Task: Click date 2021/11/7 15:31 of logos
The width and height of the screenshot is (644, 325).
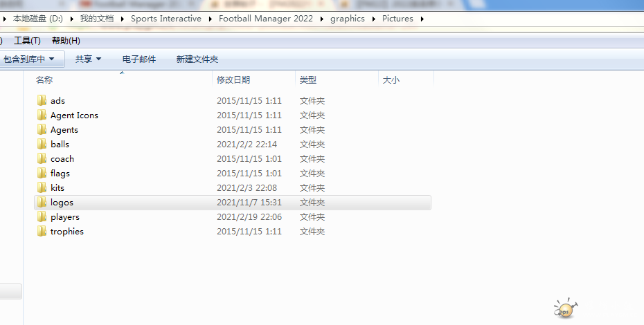Action: (249, 203)
